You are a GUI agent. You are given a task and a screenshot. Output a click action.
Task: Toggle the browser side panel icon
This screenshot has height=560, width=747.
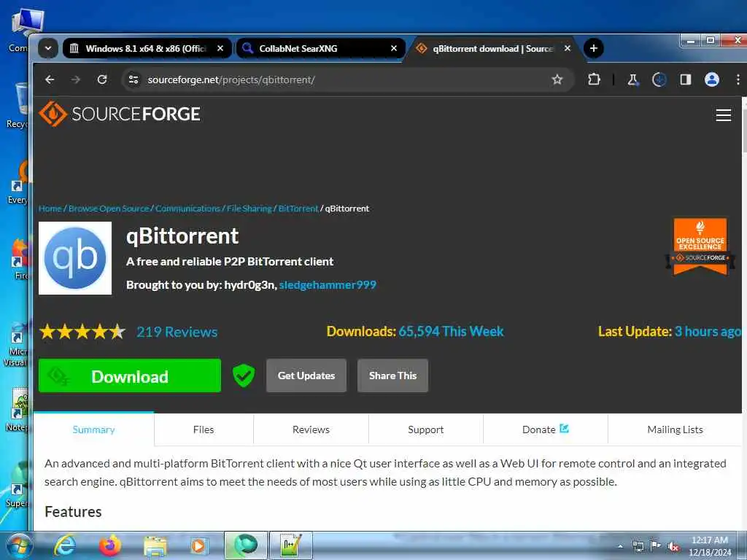coord(686,79)
